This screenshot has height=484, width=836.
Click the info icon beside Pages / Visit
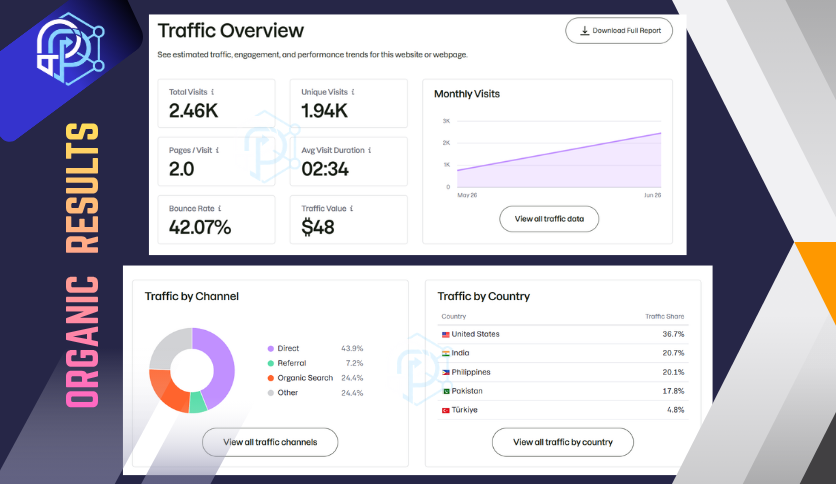(217, 150)
